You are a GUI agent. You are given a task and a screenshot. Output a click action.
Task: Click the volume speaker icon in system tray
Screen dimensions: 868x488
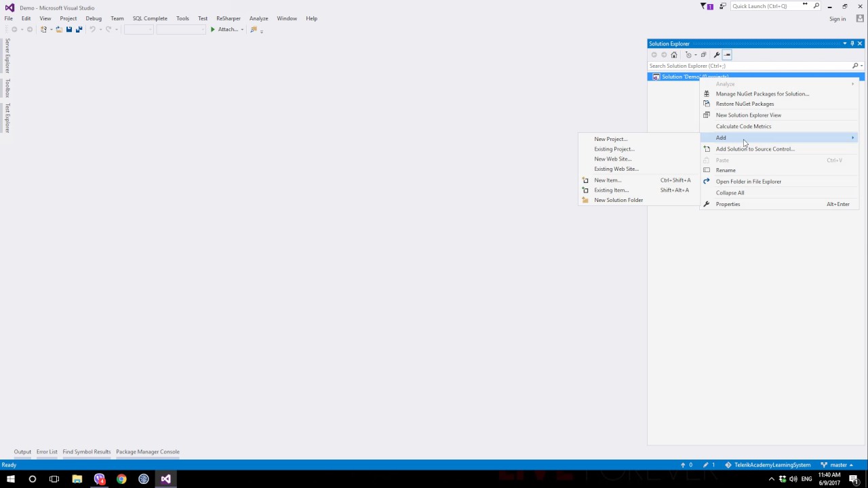click(x=793, y=479)
